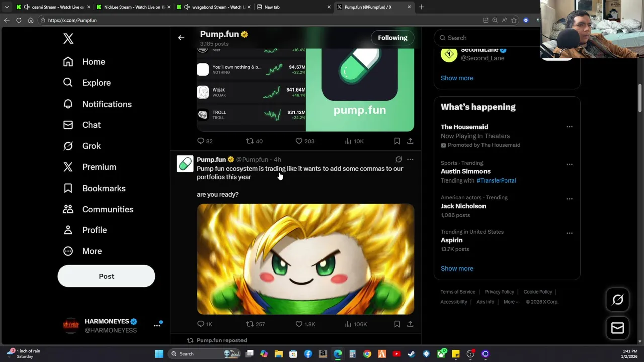Share the post with 1.8K likes
Screen dimensions: 644x362
[410, 324]
